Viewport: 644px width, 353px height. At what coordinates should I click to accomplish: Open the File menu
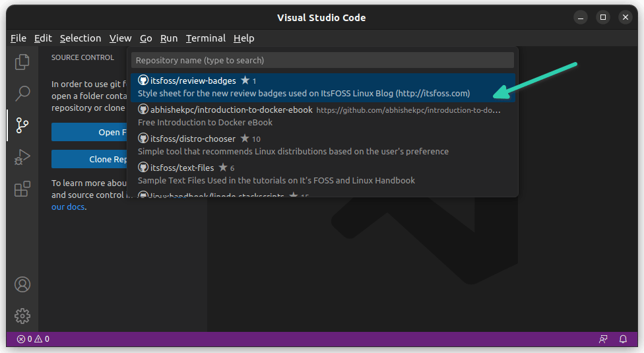(18, 38)
